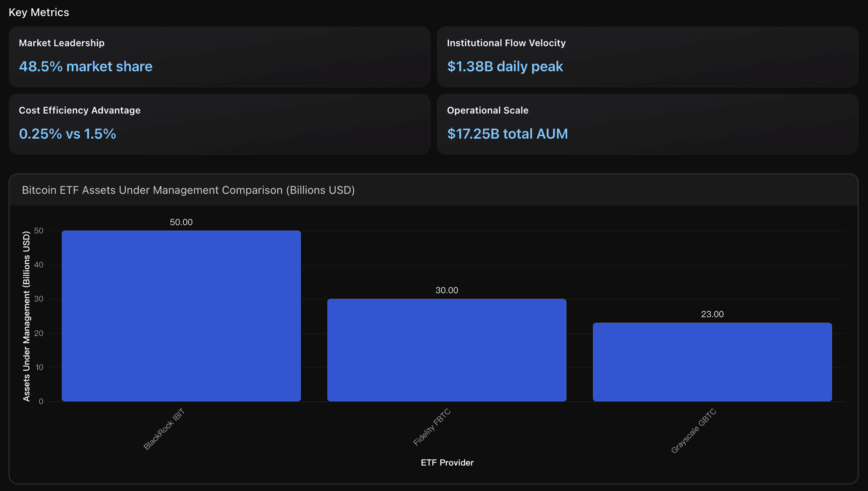Image resolution: width=868 pixels, height=491 pixels.
Task: Click the 40 y-axis tick label
Action: [39, 265]
